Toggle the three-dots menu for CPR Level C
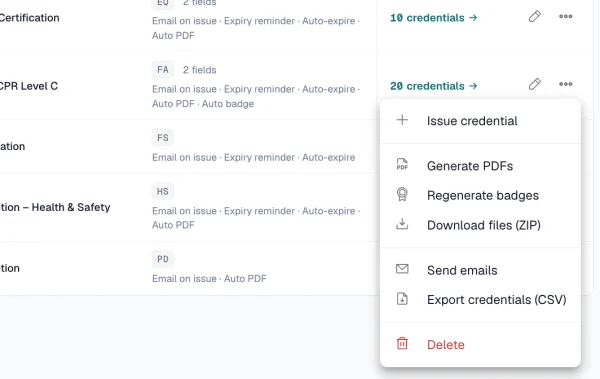Viewport: 600px width, 379px height. [x=566, y=84]
